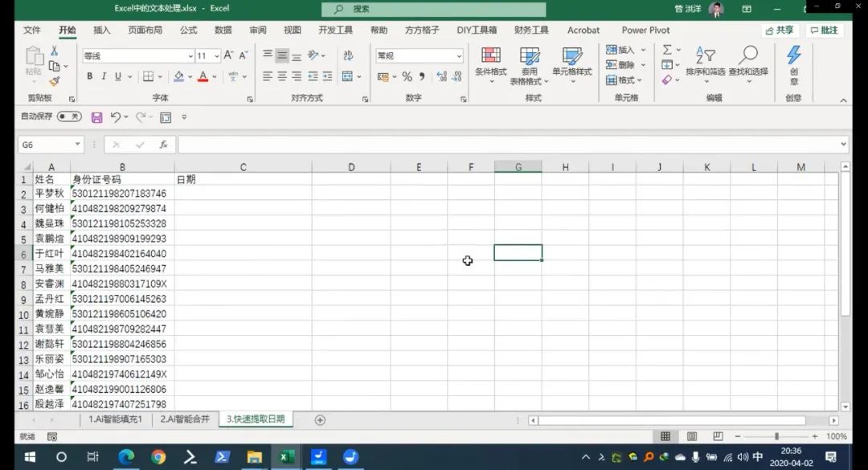The image size is (868, 470).
Task: Align text right
Action: click(297, 76)
